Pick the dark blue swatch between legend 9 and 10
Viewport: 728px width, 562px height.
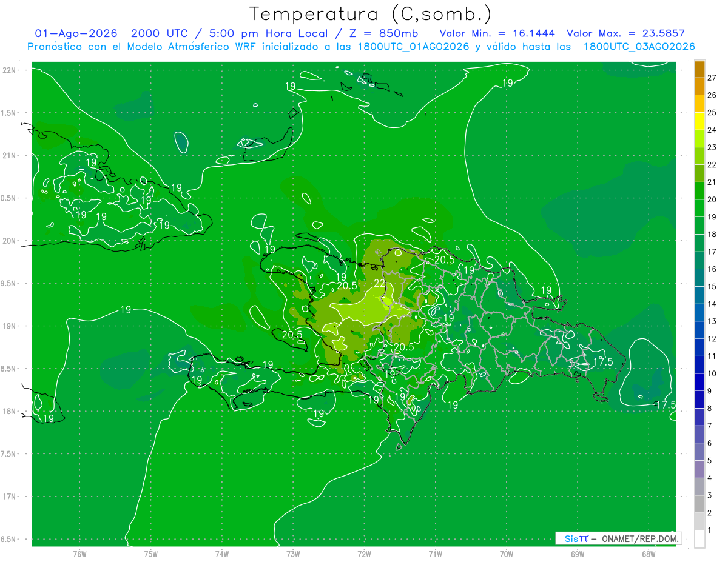point(699,382)
